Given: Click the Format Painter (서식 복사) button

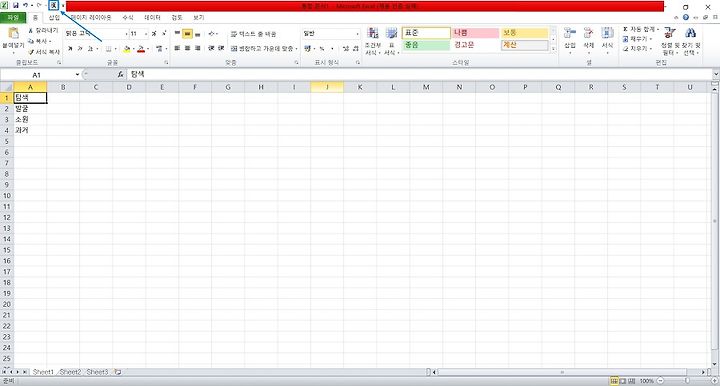Looking at the screenshot, I should [x=44, y=52].
